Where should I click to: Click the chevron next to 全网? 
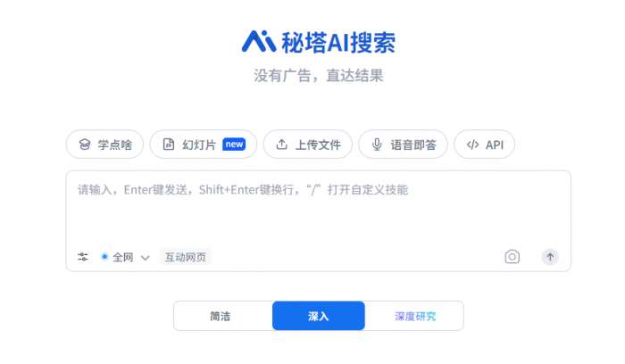pos(145,258)
